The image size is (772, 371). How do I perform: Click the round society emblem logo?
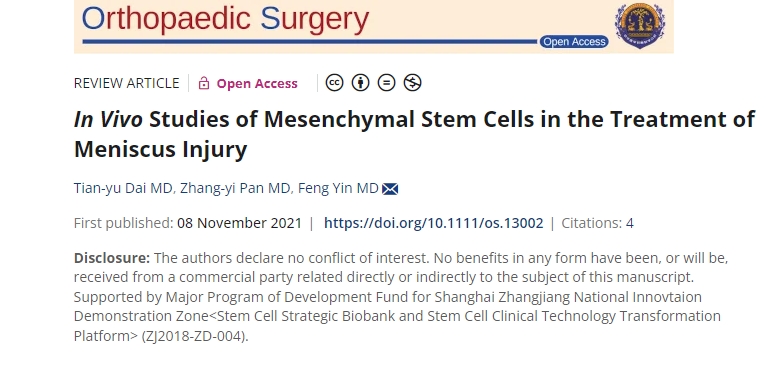click(x=640, y=25)
